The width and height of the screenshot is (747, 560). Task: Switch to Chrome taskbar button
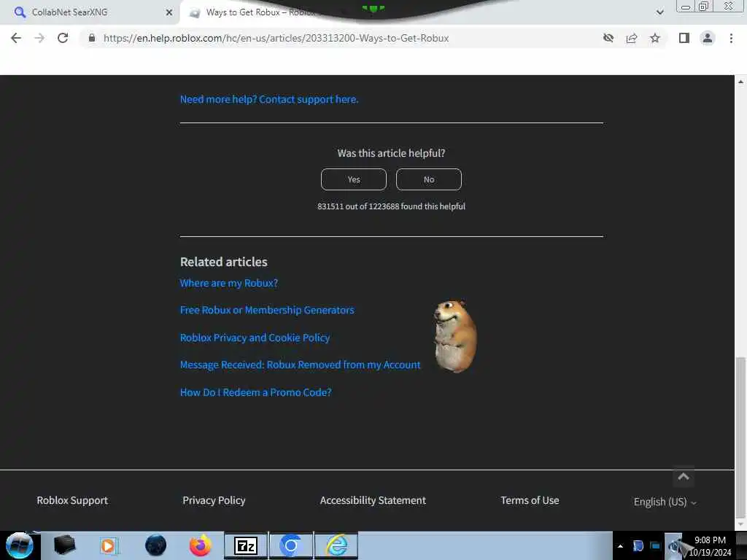tap(291, 545)
